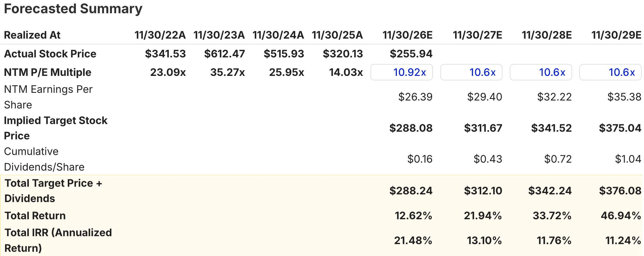The width and height of the screenshot is (644, 256).
Task: Click the 21.48% total IRR value
Action: (x=413, y=240)
